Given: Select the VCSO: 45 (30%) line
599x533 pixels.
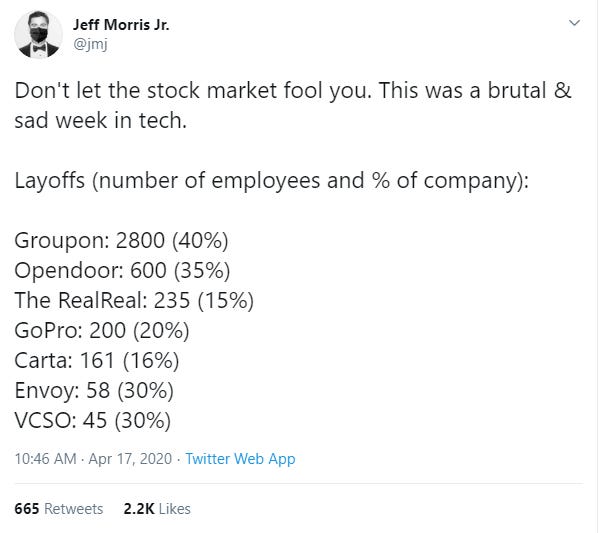Looking at the screenshot, I should point(93,420).
